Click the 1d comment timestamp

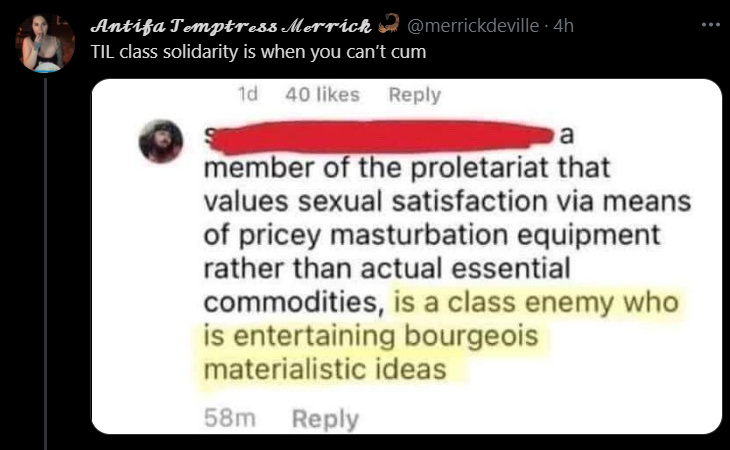coord(248,94)
